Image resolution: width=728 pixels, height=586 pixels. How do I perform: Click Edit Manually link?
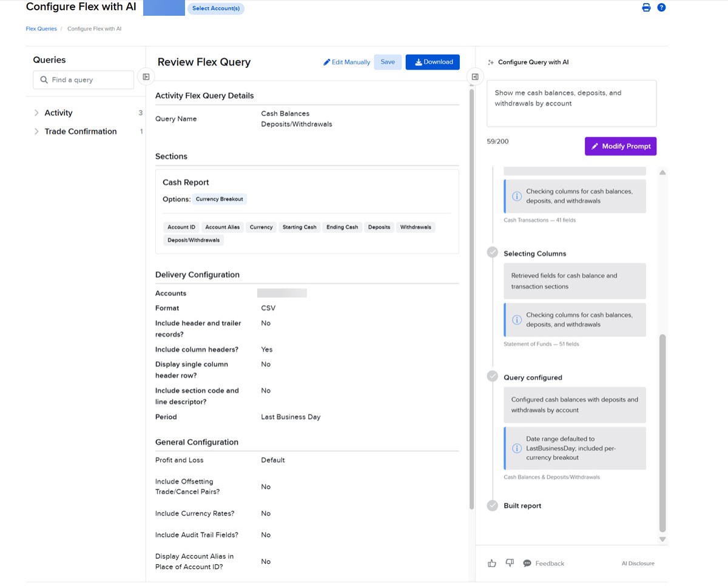346,62
